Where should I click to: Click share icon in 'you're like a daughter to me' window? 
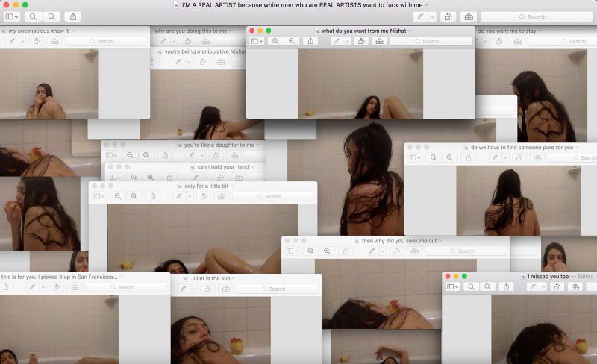tap(166, 155)
